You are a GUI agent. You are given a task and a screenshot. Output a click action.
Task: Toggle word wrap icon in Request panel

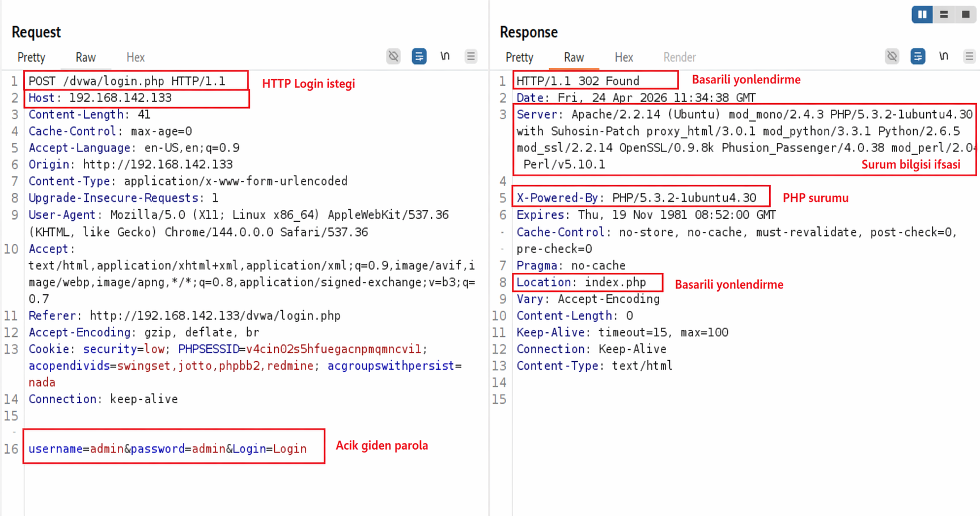coord(419,56)
